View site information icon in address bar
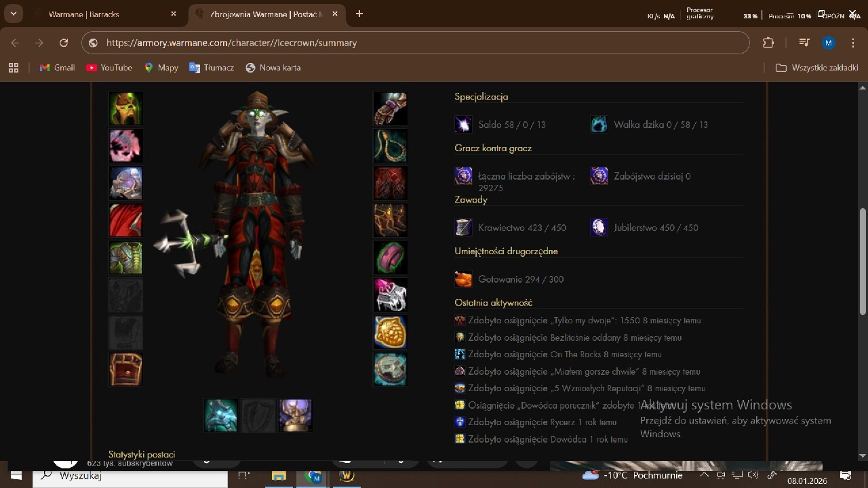868x488 pixels. point(94,43)
